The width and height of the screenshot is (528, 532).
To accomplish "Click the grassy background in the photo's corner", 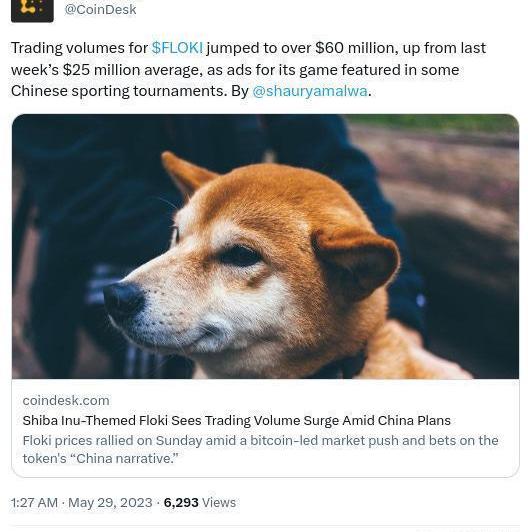I will pos(434,123).
